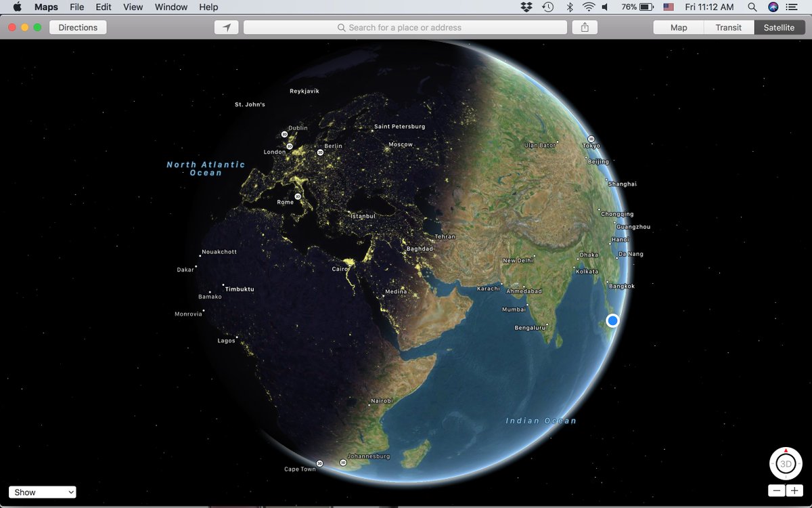
Task: Enable Transit view mode
Action: [x=729, y=27]
